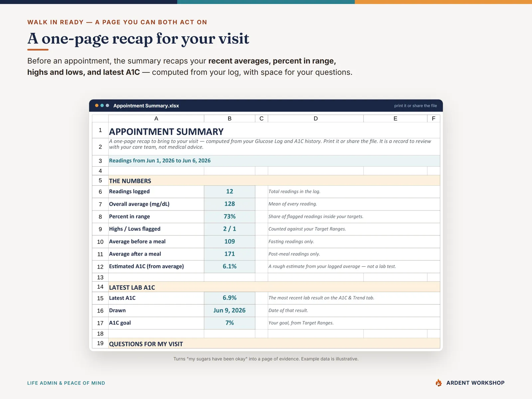
Task: Click the teal window dot in the title bar
Action: coord(102,105)
